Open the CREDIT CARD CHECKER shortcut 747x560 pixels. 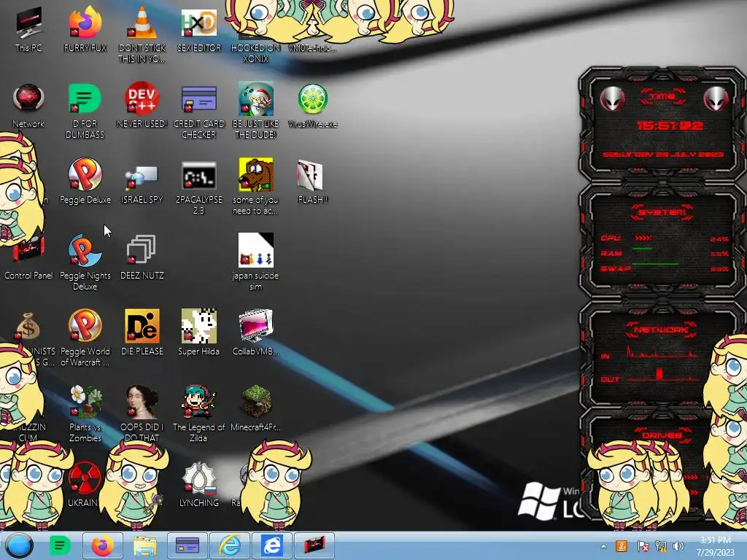pos(198,111)
